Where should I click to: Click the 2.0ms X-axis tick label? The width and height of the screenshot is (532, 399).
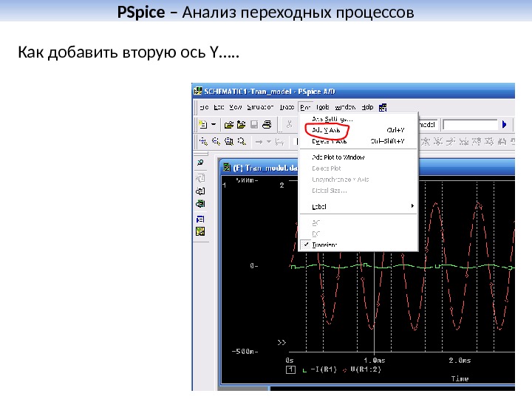[x=460, y=361]
